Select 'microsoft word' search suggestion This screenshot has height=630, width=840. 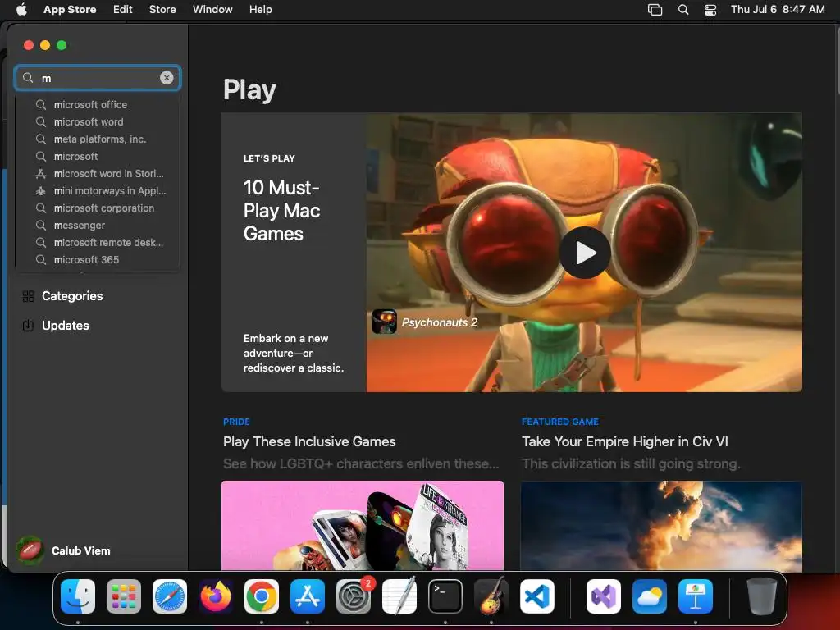coord(98,121)
